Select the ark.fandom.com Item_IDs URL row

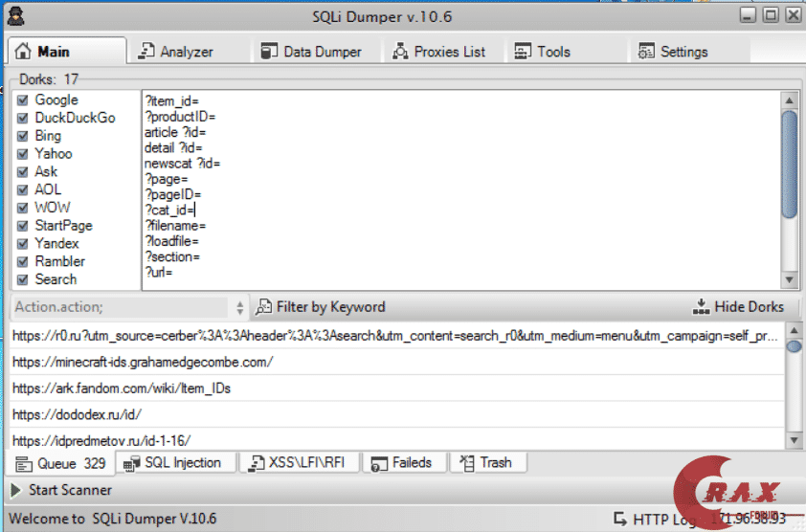(397, 388)
